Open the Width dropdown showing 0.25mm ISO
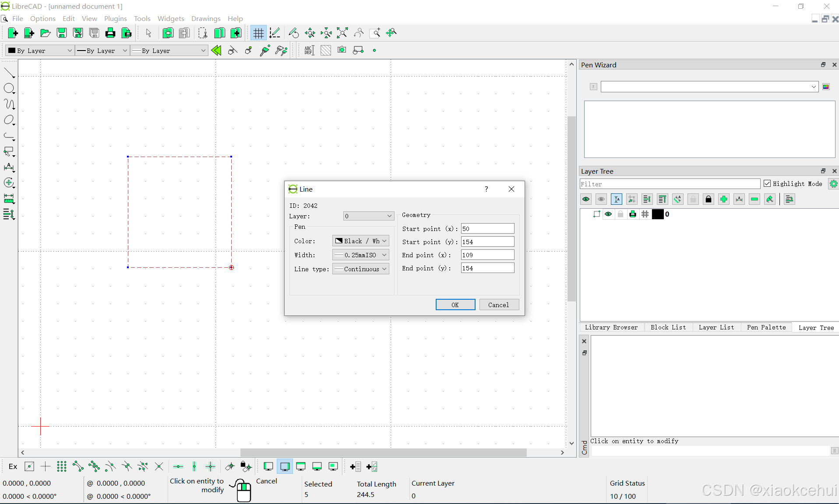Viewport: 839px width, 504px height. 361,255
